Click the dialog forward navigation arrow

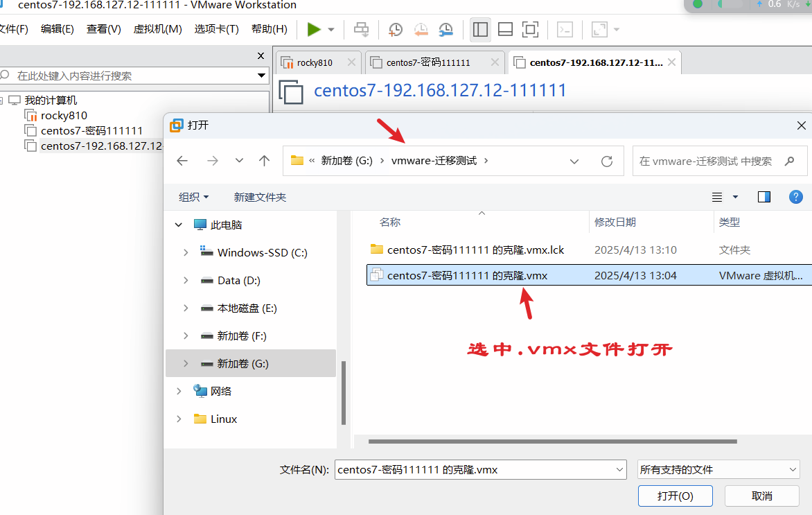[x=212, y=161]
